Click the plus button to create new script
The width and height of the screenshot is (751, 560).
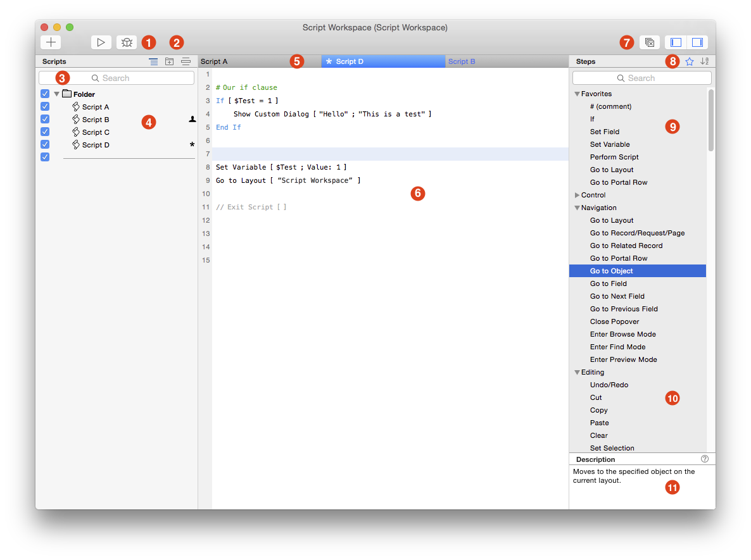tap(51, 42)
